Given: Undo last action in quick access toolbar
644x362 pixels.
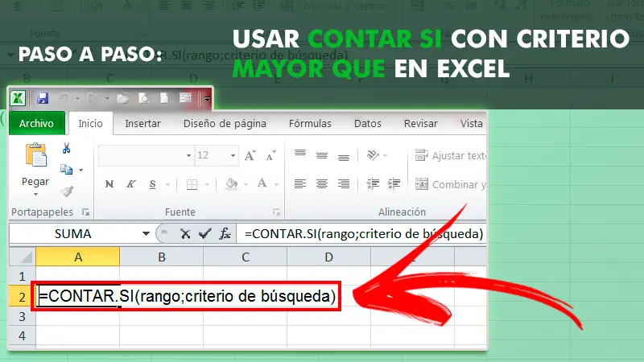Looking at the screenshot, I should (63, 98).
